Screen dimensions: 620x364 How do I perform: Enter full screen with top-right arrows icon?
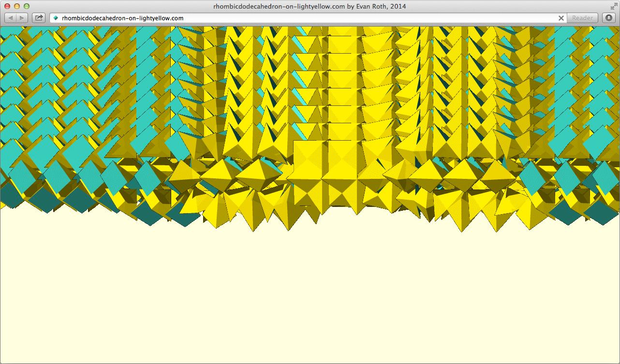coord(613,6)
